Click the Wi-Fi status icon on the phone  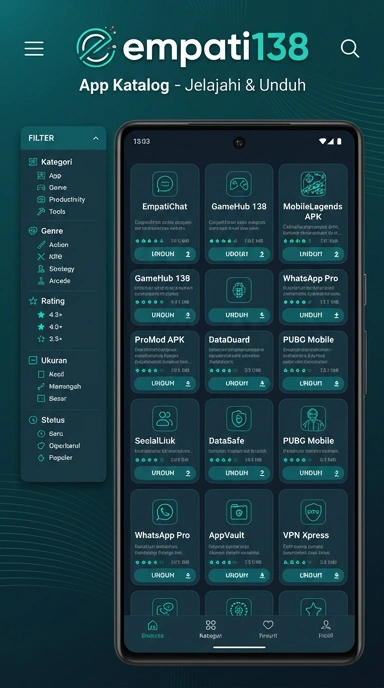coord(323,141)
